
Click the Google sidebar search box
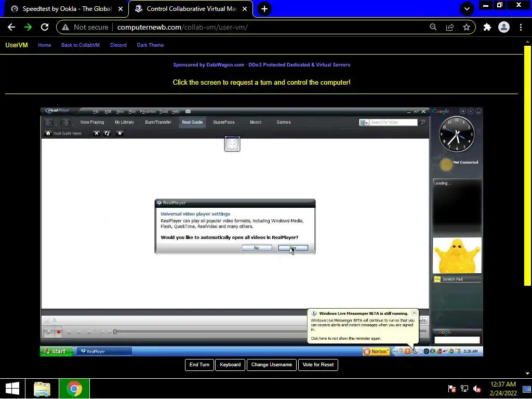coord(457,340)
